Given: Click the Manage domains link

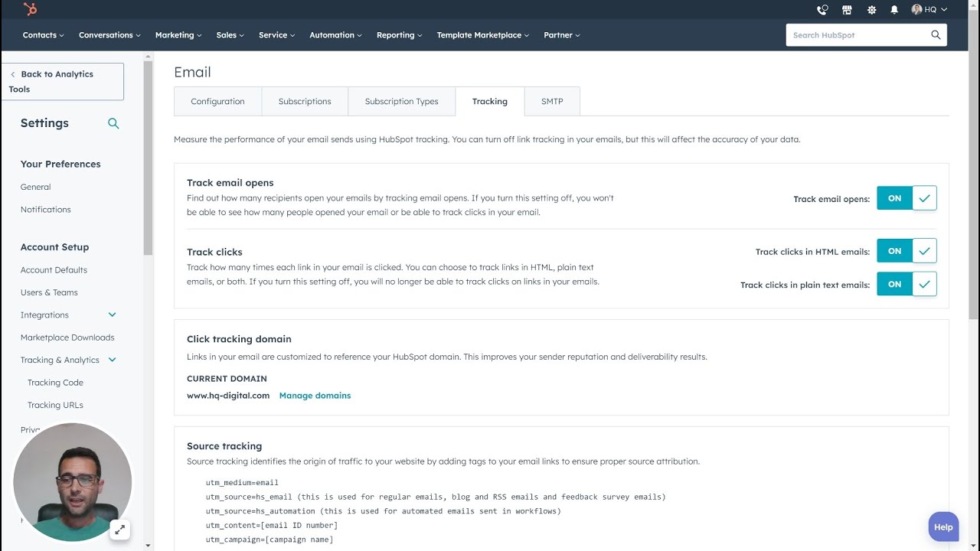Looking at the screenshot, I should pos(315,396).
